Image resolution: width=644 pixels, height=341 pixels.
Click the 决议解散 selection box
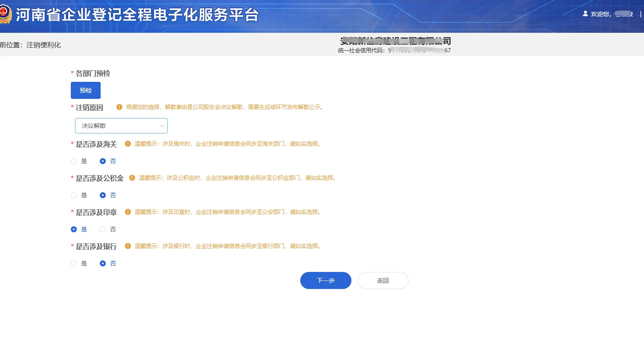tap(117, 126)
